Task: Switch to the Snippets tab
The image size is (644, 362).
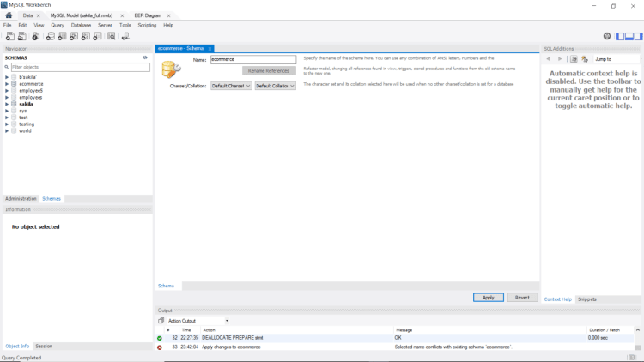Action: 587,299
